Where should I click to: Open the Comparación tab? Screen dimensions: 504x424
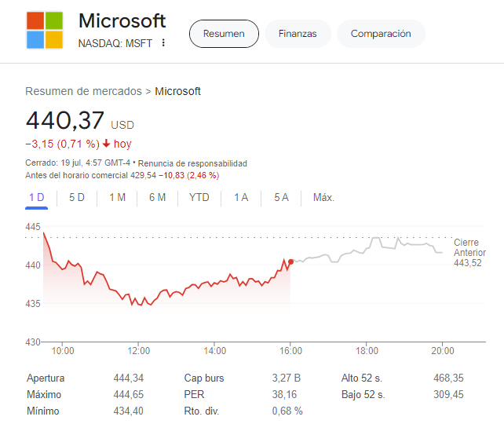point(381,34)
